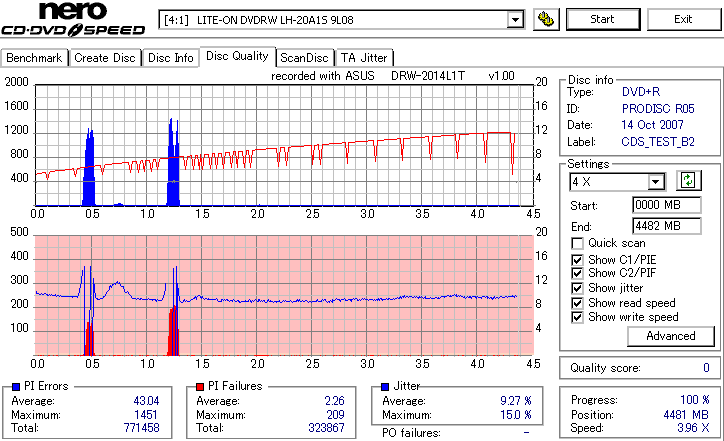This screenshot has height=441, width=724.
Task: Click the drive options icon beside Start
Action: point(546,19)
